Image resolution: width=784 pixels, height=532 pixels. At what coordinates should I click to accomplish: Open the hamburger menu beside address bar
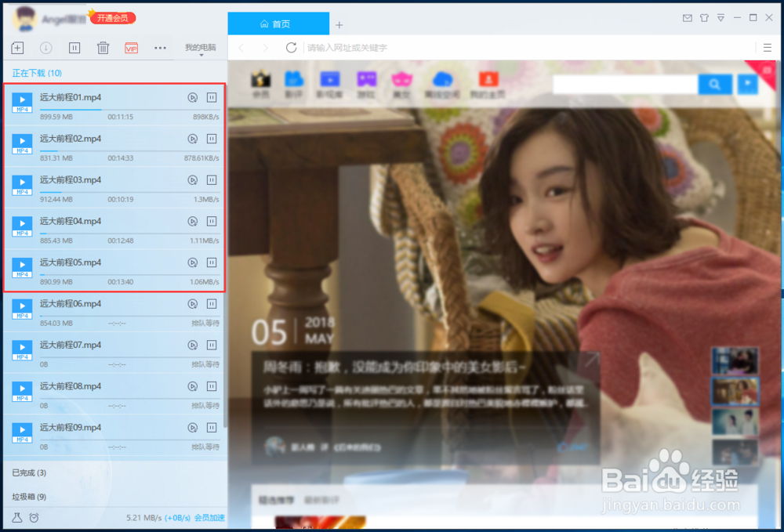click(x=768, y=48)
